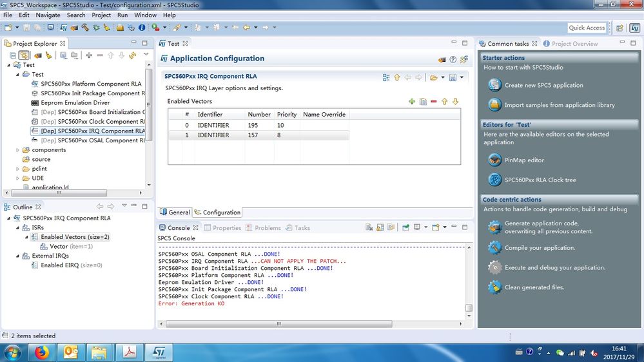Click red minus to remove enabled vector
The width and height of the screenshot is (644, 362).
coord(434,101)
